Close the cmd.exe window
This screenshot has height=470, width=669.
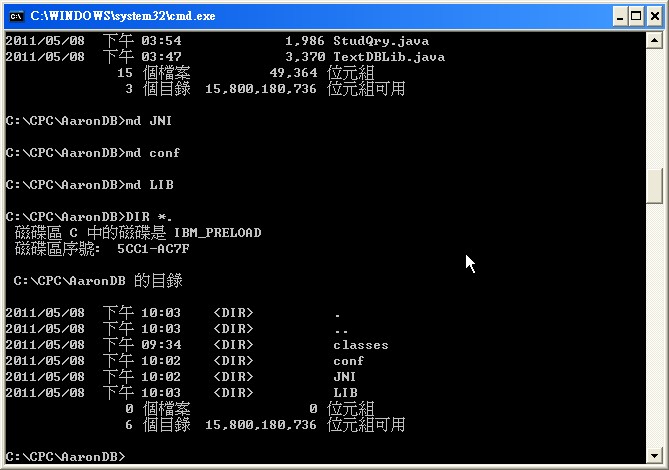(x=654, y=16)
